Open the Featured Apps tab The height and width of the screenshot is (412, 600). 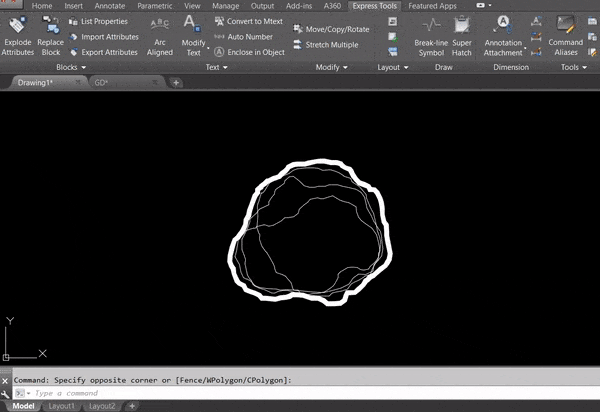click(432, 6)
